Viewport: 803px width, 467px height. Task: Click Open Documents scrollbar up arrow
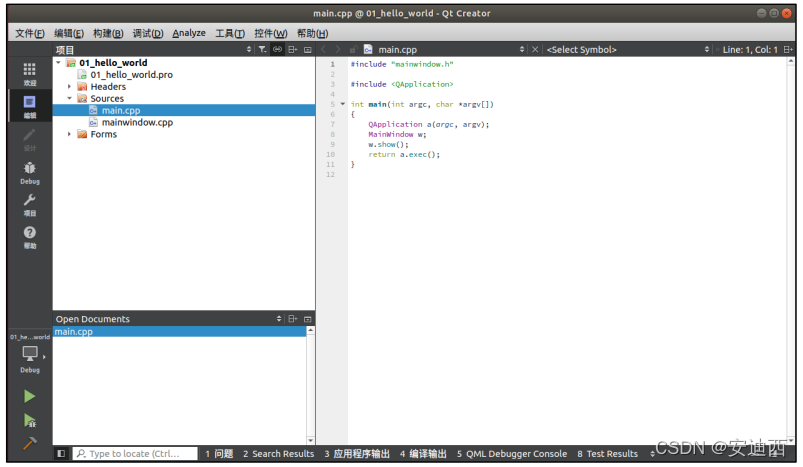[x=310, y=331]
